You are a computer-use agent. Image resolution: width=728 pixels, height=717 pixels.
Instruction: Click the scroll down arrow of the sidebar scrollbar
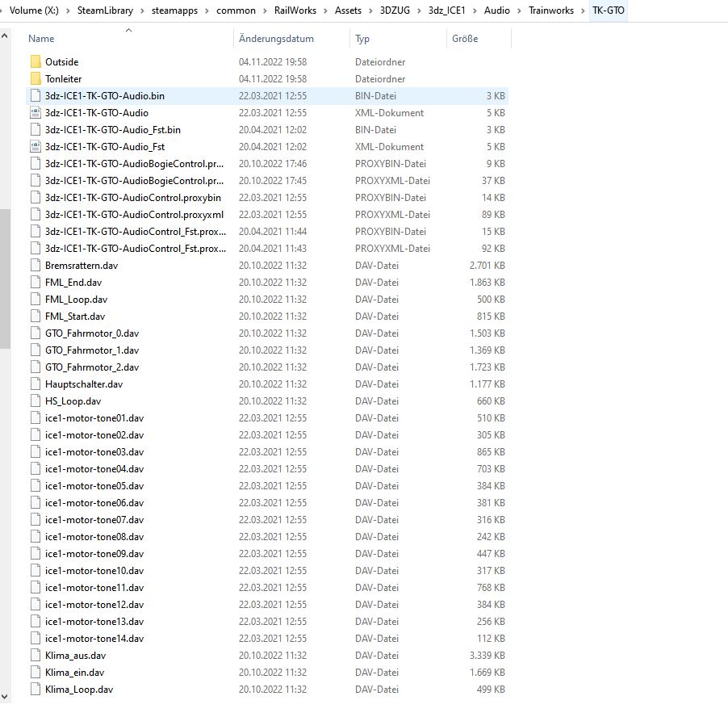pyautogui.click(x=5, y=697)
